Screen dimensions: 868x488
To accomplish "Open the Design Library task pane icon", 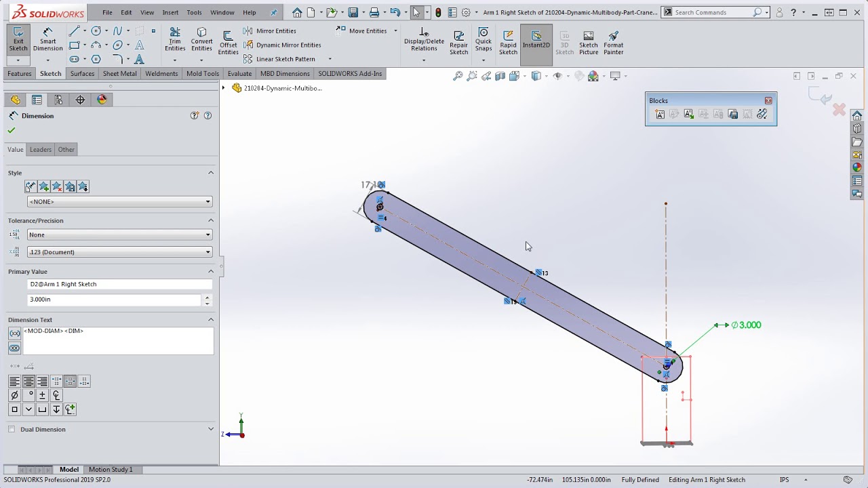I will point(857,129).
